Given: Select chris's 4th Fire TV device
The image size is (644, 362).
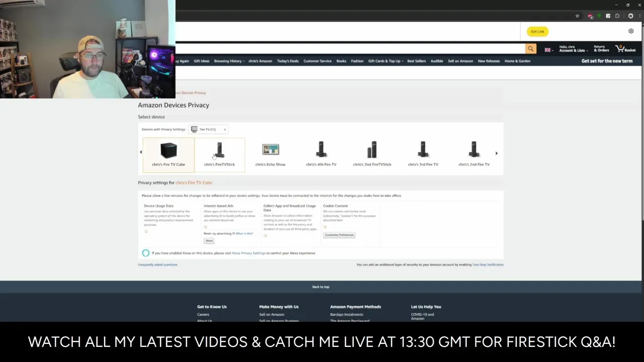Looking at the screenshot, I should coord(321,155).
